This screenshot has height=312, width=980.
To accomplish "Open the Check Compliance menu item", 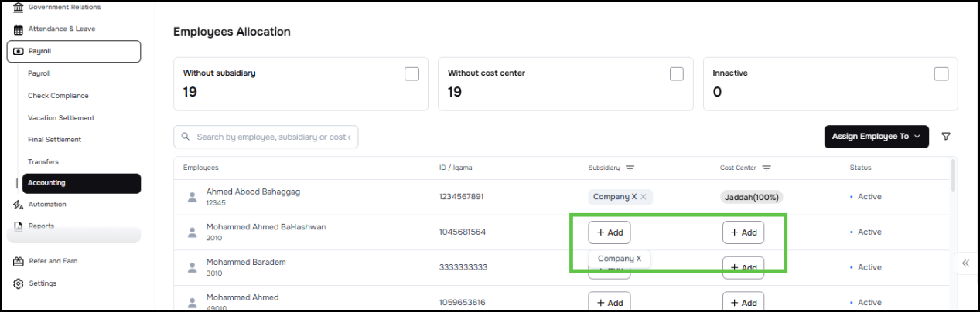I will [58, 96].
